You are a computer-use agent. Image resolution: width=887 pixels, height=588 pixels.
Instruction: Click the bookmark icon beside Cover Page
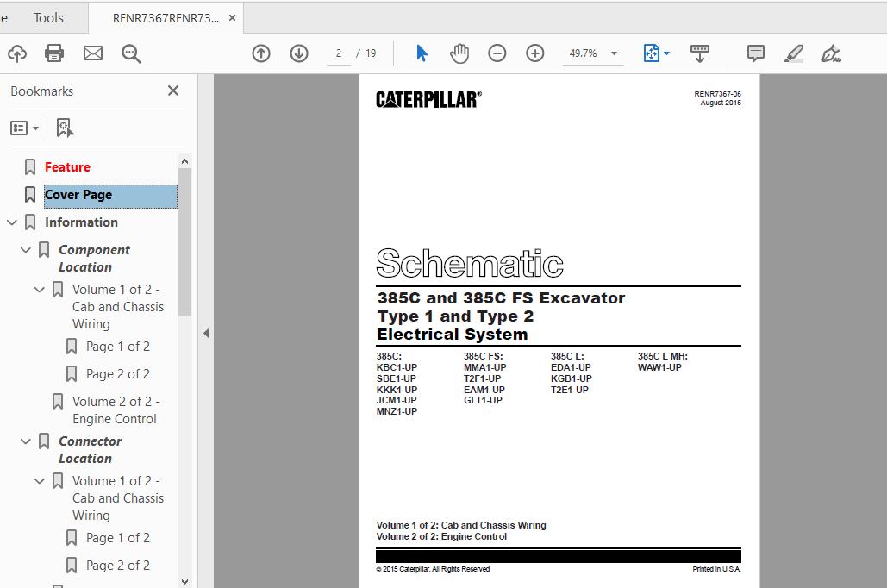(30, 195)
